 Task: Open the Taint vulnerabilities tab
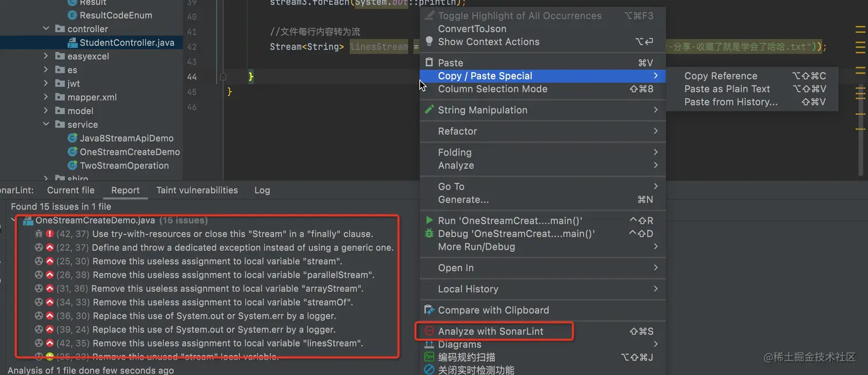197,190
